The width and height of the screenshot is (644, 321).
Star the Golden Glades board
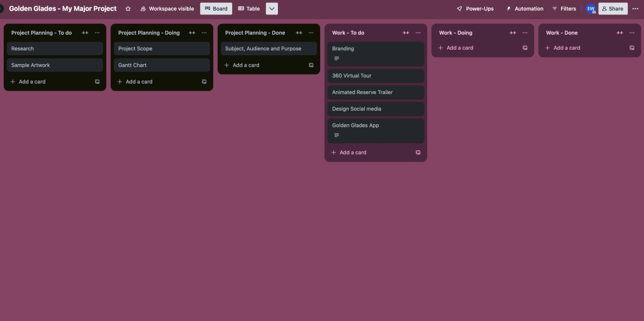128,9
